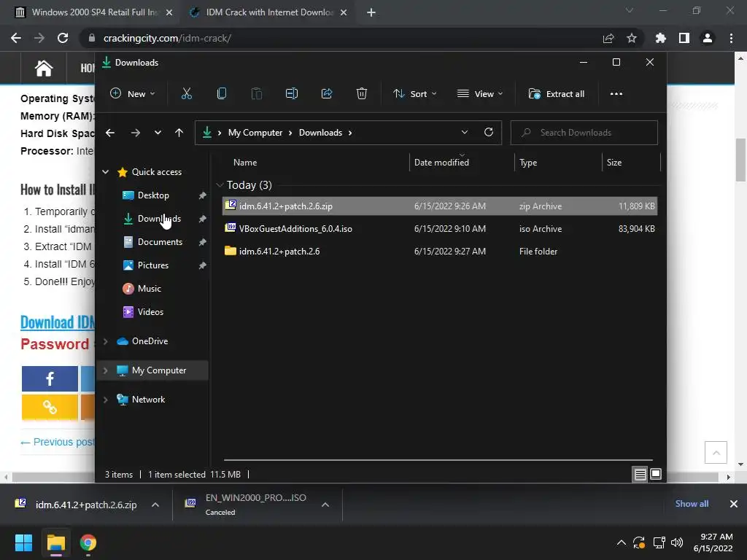Viewport: 747px width, 560px height.
Task: Click the Delete trash icon in Explorer toolbar
Action: (x=362, y=94)
